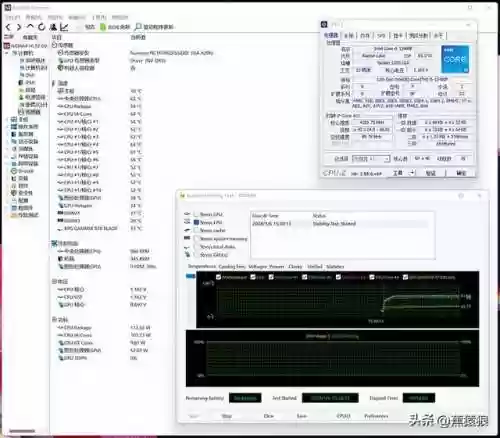Screen dimensions: 500x438
Task: Click the CPUID button in Stability Test
Action: (x=343, y=416)
